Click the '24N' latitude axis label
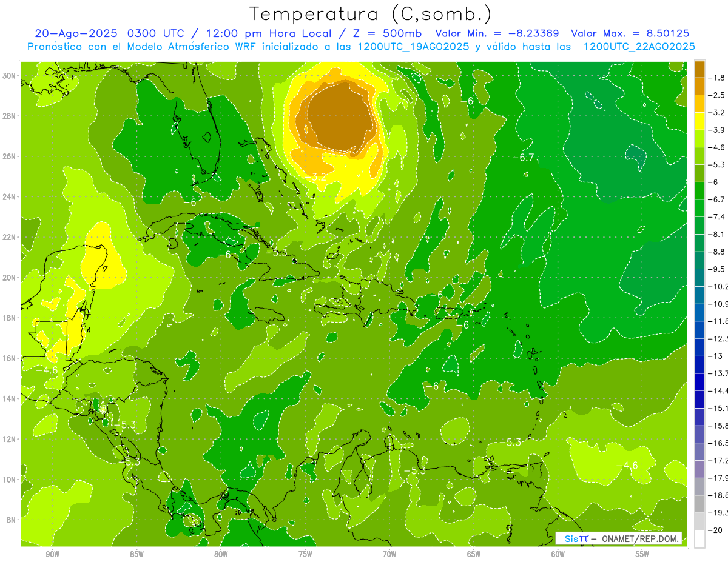The image size is (728, 562). (x=9, y=197)
